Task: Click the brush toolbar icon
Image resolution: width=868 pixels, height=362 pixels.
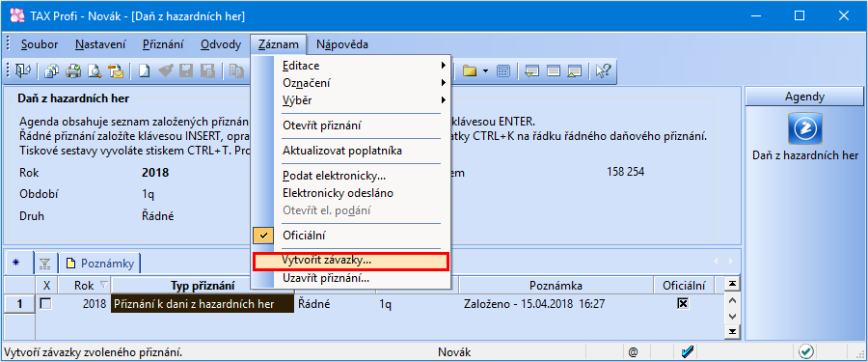Action: click(165, 71)
